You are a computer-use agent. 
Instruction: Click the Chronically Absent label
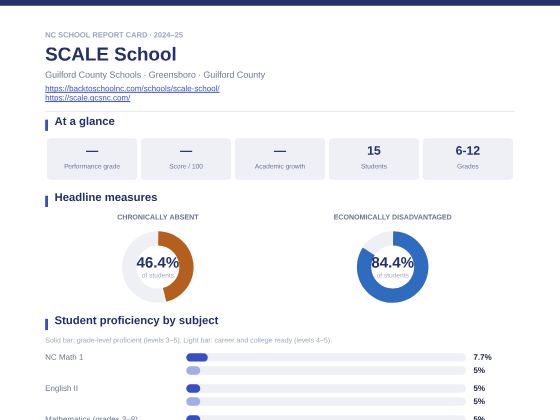click(x=158, y=217)
